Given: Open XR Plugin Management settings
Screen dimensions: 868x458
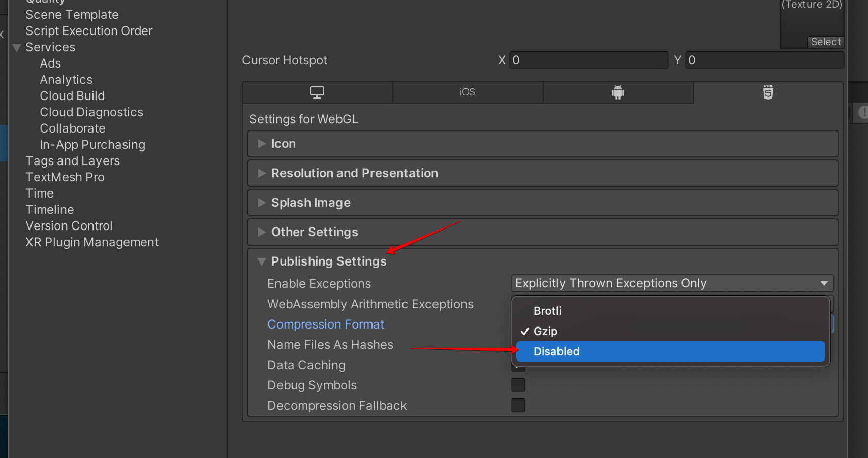Looking at the screenshot, I should tap(92, 242).
